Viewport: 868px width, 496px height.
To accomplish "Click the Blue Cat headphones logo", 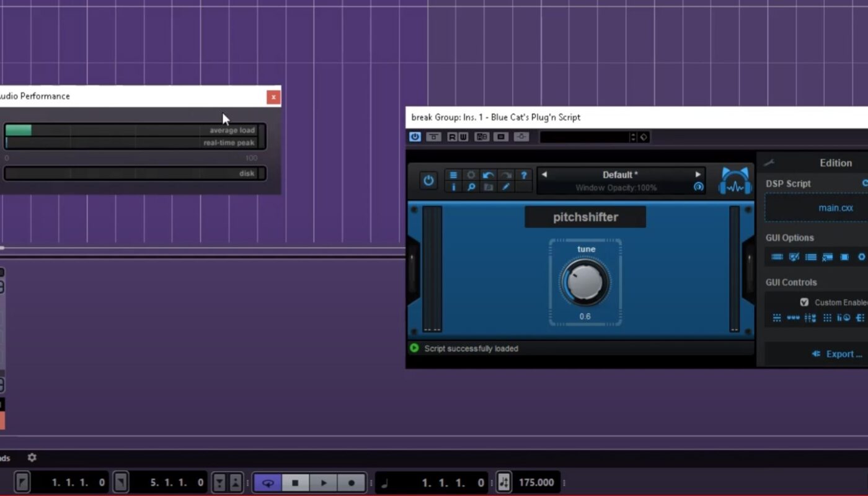I will 735,181.
